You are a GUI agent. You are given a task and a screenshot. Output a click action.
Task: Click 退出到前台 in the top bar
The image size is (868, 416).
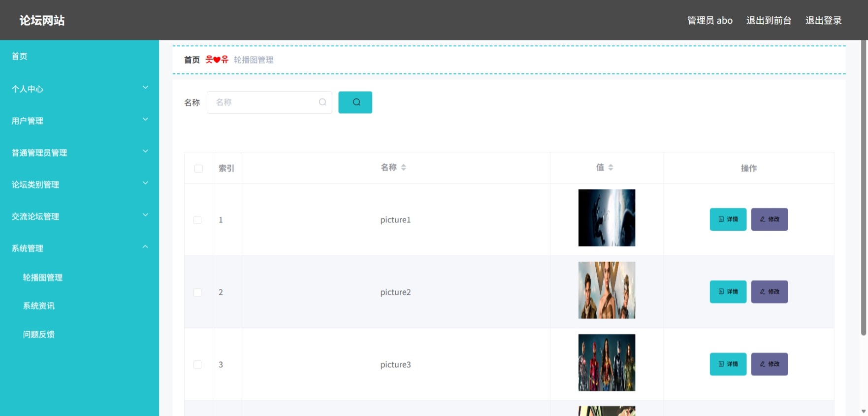(769, 20)
